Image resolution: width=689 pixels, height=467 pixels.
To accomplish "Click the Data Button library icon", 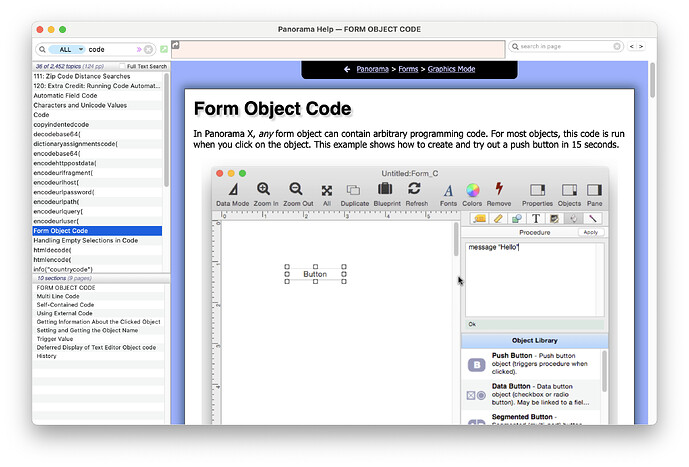I will tap(476, 395).
